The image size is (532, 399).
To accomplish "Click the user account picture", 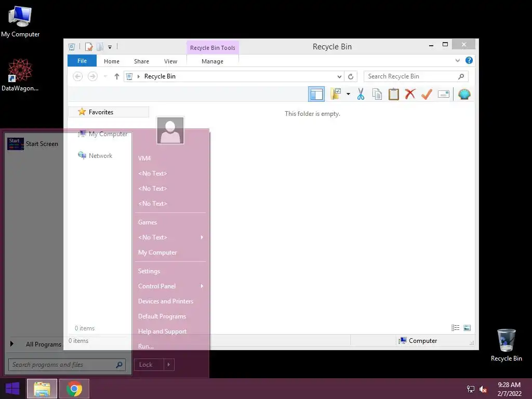I will click(x=170, y=130).
